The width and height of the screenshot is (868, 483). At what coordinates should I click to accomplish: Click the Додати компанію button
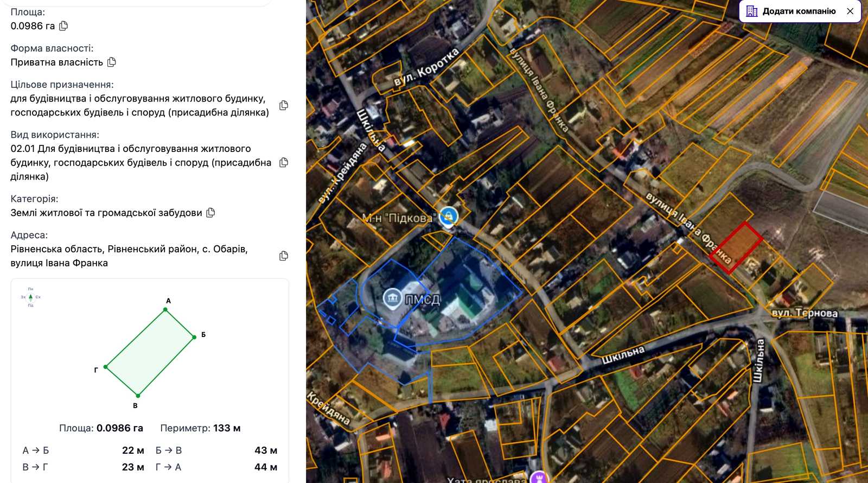pyautogui.click(x=800, y=11)
